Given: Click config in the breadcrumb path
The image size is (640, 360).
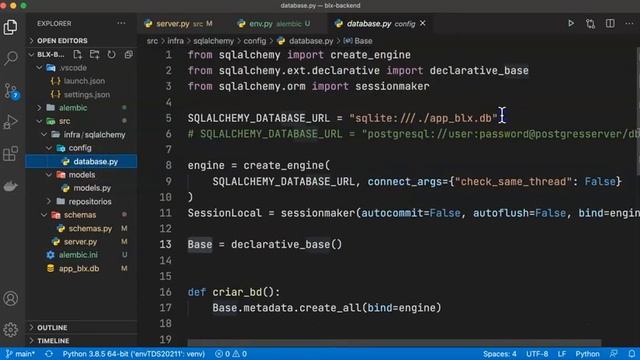Looking at the screenshot, I should click(x=255, y=41).
